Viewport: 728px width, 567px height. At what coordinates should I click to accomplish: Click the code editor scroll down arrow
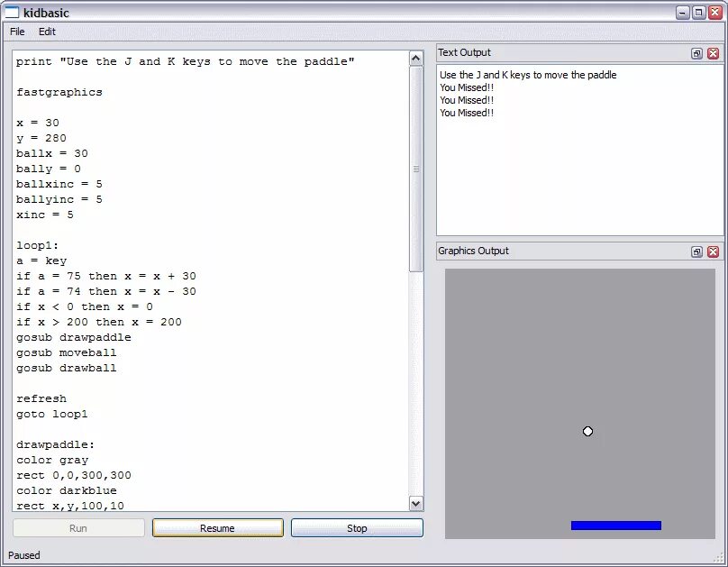(416, 503)
